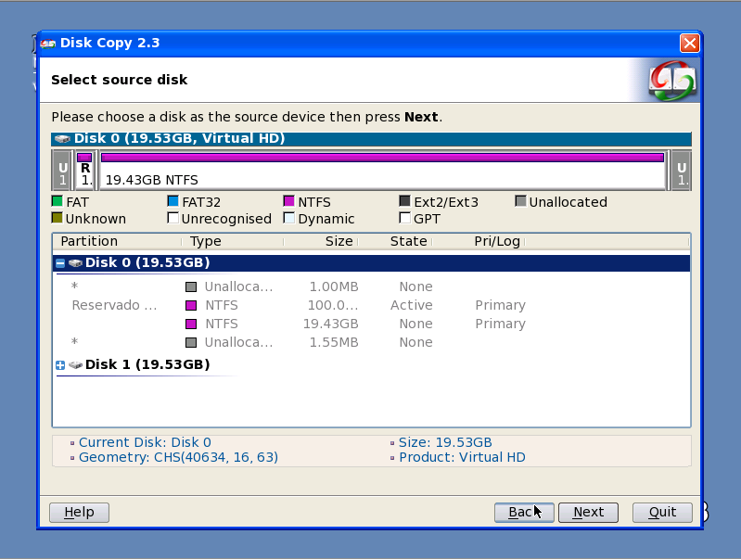
Task: Click the Unallocated legend gray swatch
Action: pyautogui.click(x=520, y=201)
